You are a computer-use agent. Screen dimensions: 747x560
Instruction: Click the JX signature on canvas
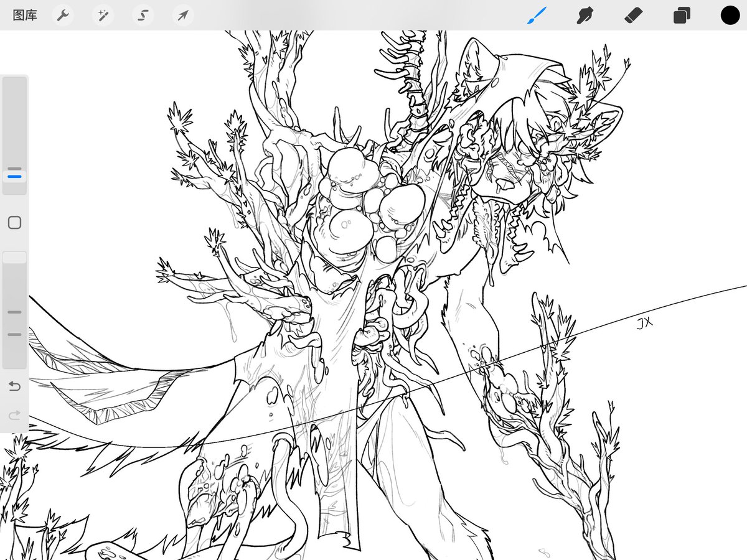(644, 322)
